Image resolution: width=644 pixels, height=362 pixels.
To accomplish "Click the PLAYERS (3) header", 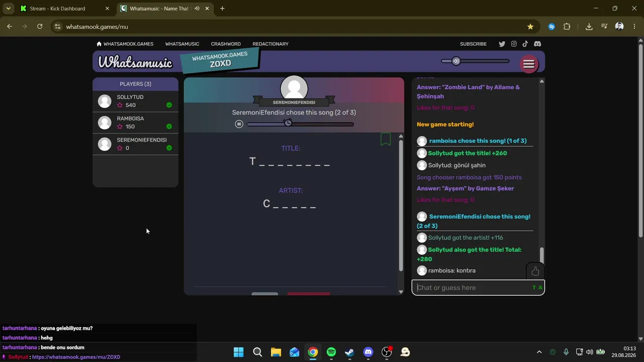I will [135, 84].
